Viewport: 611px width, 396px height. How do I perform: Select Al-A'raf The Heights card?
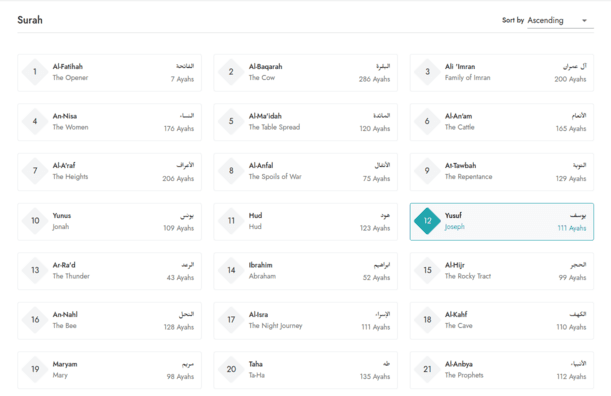tap(109, 172)
